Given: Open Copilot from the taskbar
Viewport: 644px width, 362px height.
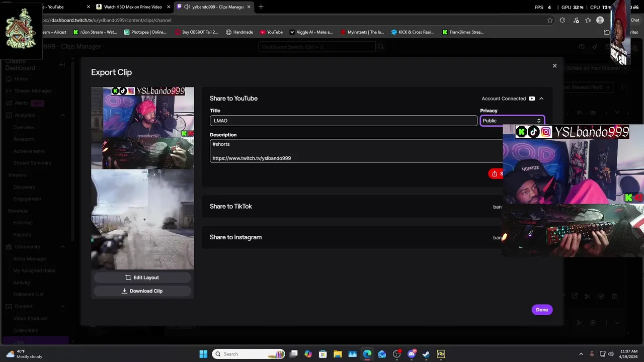Looking at the screenshot, I should 308,354.
